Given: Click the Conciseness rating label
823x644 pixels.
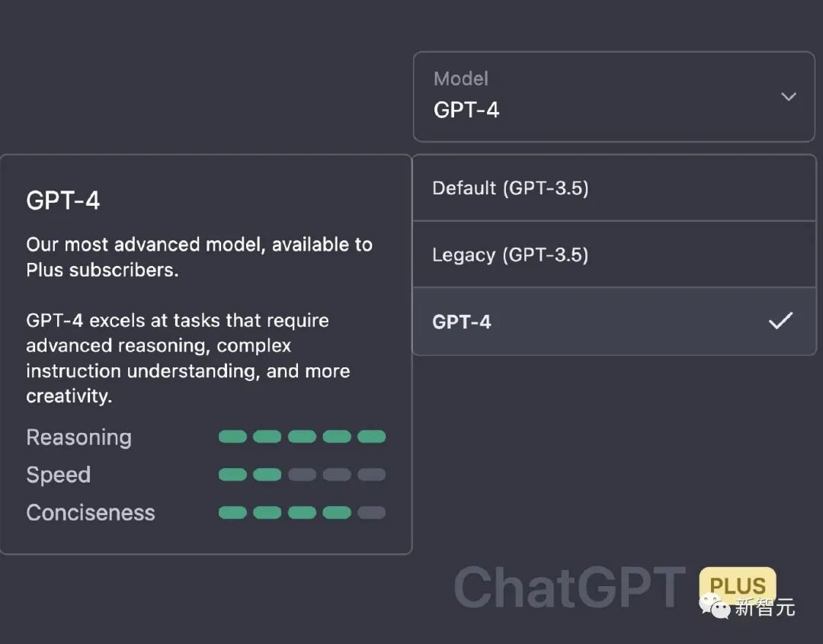Looking at the screenshot, I should pyautogui.click(x=90, y=513).
